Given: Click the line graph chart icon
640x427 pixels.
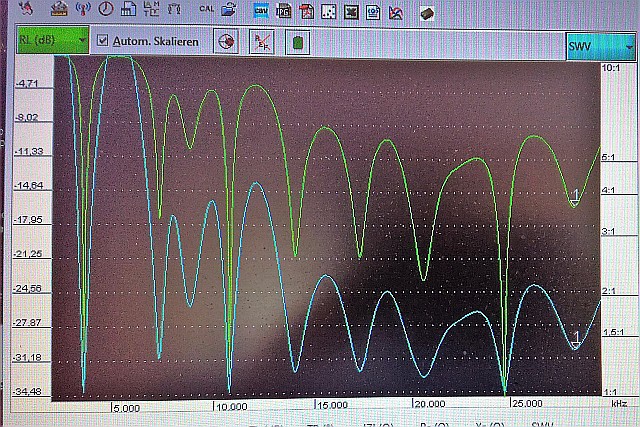Looking at the screenshot, I should point(395,13).
